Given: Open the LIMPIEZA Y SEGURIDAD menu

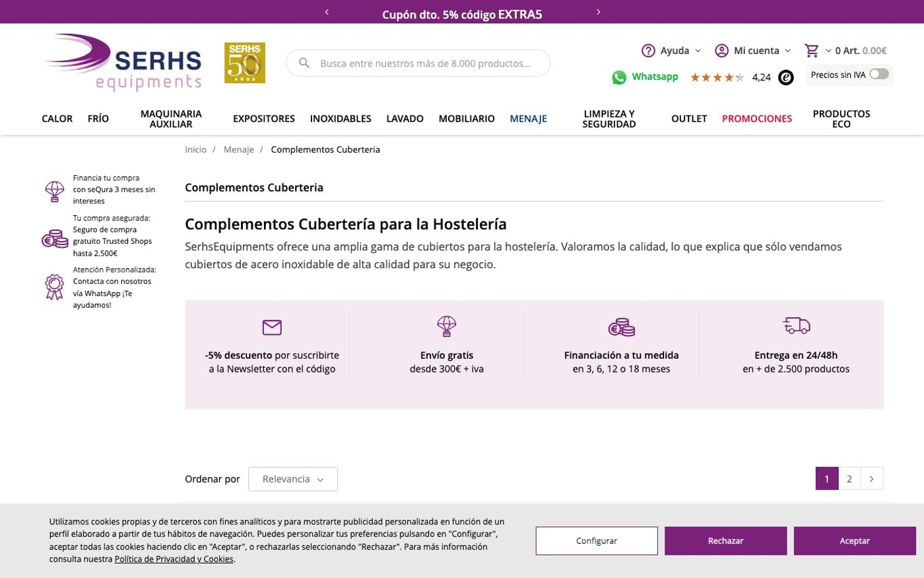Looking at the screenshot, I should point(609,119).
